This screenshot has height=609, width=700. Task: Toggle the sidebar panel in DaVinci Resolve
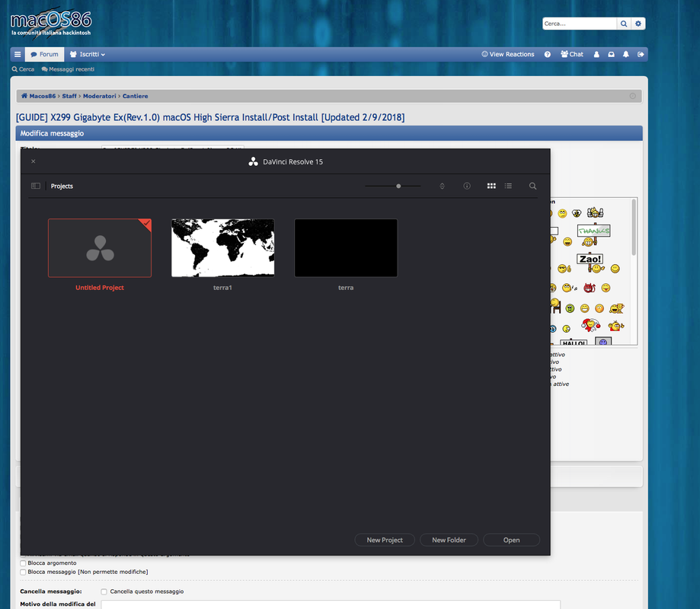point(36,186)
